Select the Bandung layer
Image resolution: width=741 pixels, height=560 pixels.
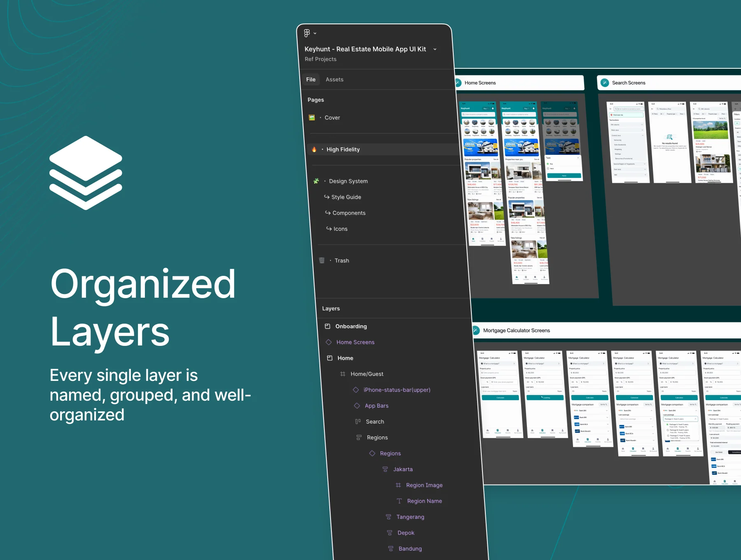pyautogui.click(x=410, y=549)
